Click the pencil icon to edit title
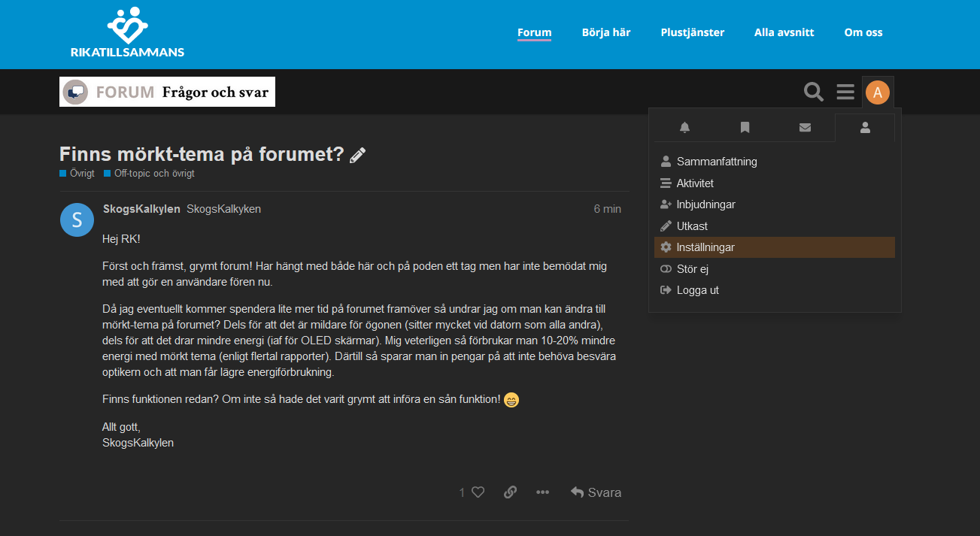 click(x=358, y=156)
